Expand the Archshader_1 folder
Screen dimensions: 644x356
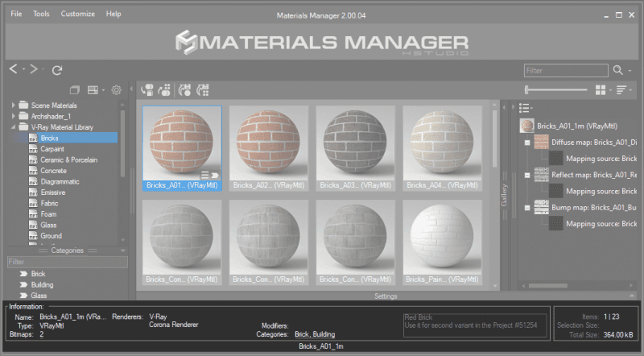[x=14, y=116]
